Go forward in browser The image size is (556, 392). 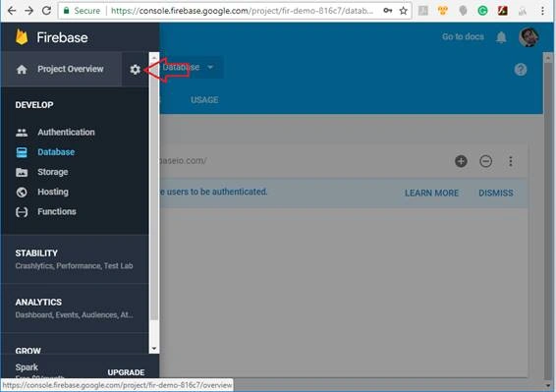28,11
